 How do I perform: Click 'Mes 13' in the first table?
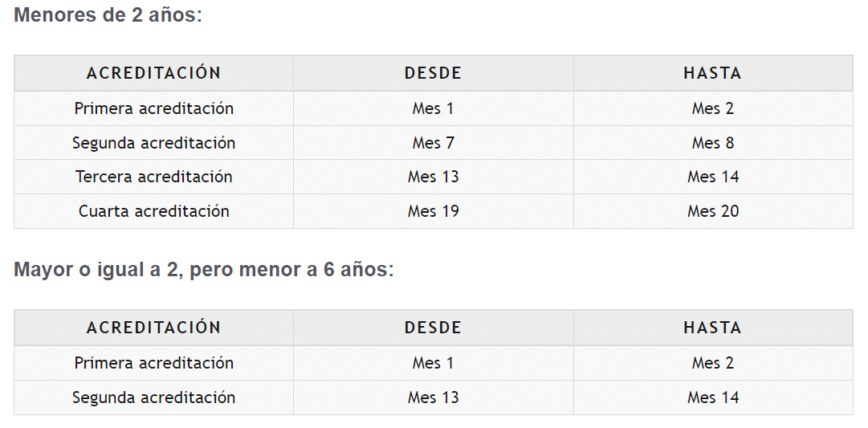pyautogui.click(x=433, y=177)
